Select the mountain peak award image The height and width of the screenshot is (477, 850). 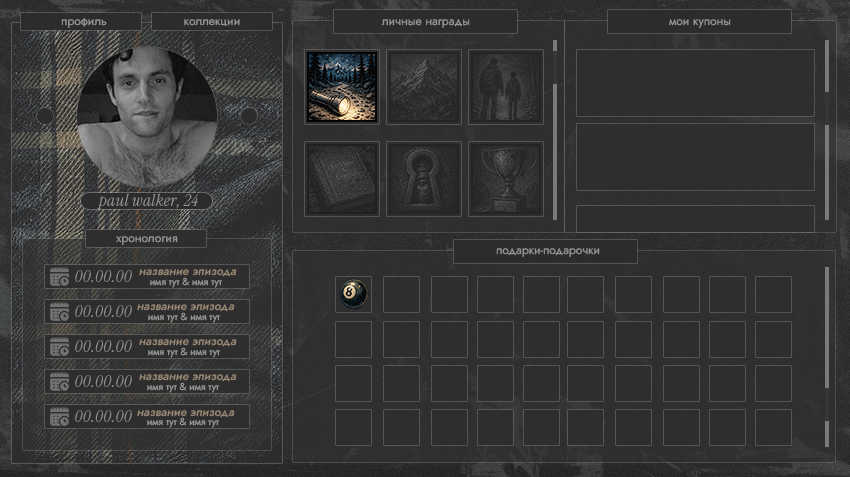click(424, 87)
